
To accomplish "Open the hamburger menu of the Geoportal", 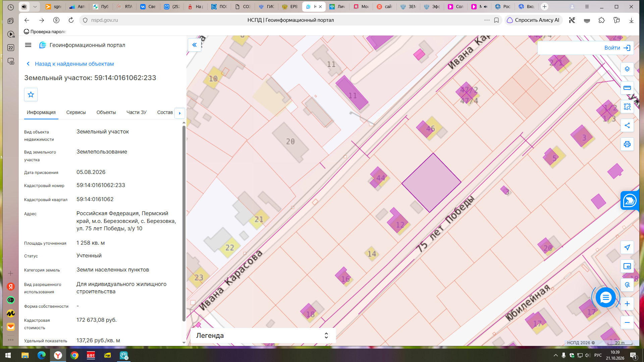I will pos(28,45).
